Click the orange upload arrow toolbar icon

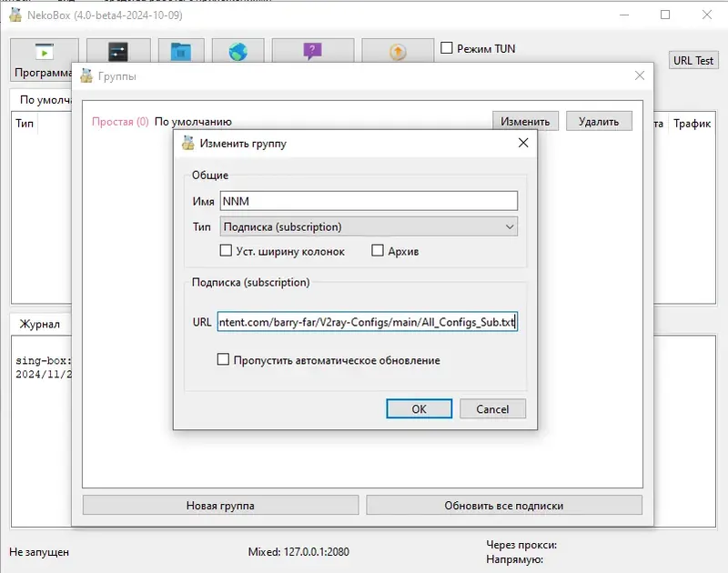[x=398, y=52]
